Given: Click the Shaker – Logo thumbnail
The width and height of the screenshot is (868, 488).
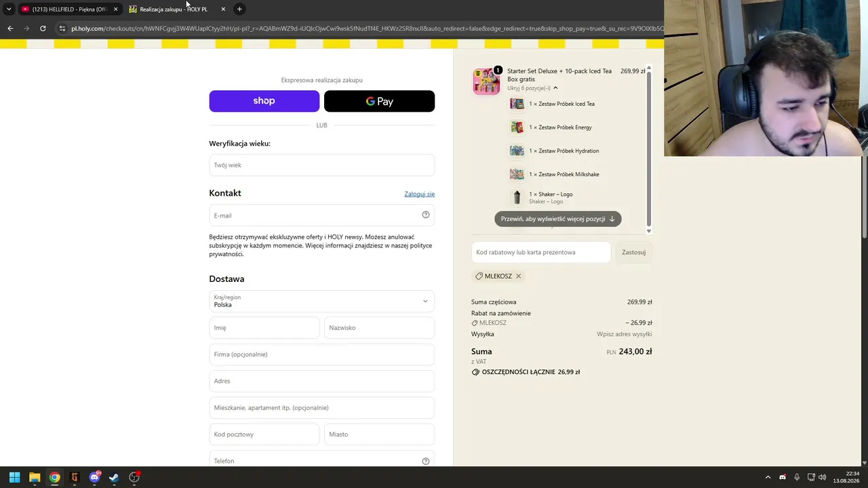Looking at the screenshot, I should point(517,197).
